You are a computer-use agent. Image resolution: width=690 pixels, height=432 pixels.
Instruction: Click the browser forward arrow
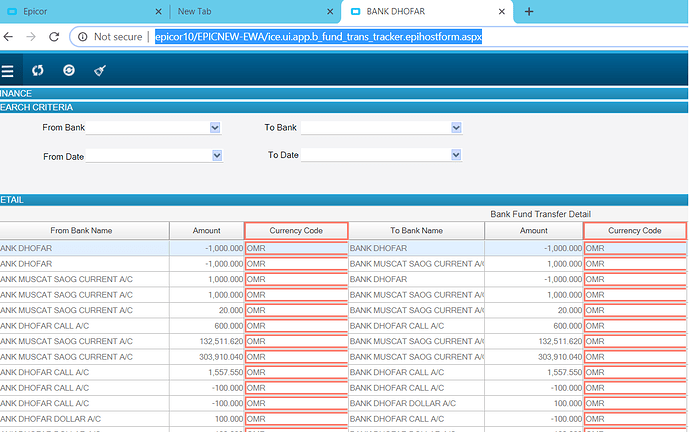tap(31, 37)
